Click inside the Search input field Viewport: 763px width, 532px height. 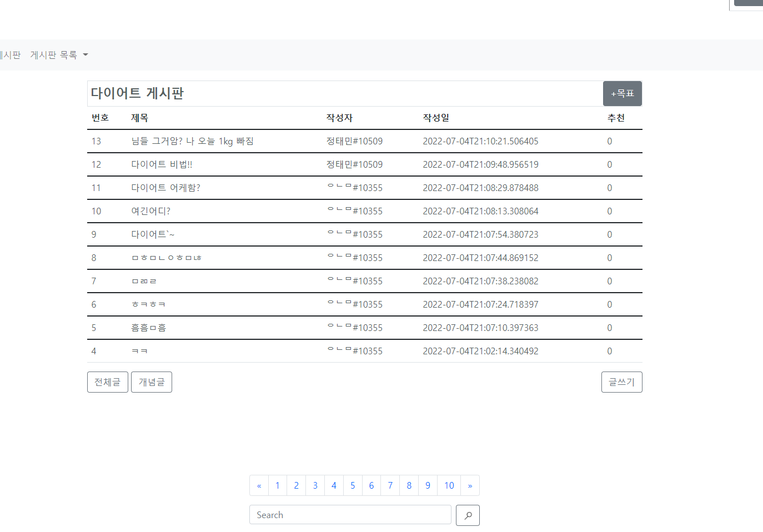[350, 515]
